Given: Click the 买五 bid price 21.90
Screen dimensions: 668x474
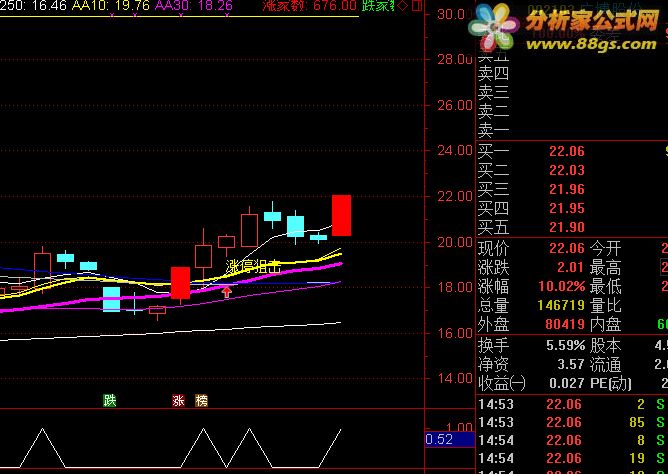Looking at the screenshot, I should pyautogui.click(x=567, y=227).
